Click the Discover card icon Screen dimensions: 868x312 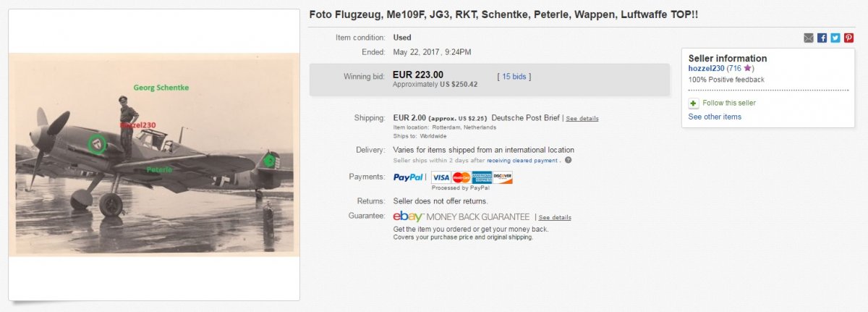click(502, 177)
